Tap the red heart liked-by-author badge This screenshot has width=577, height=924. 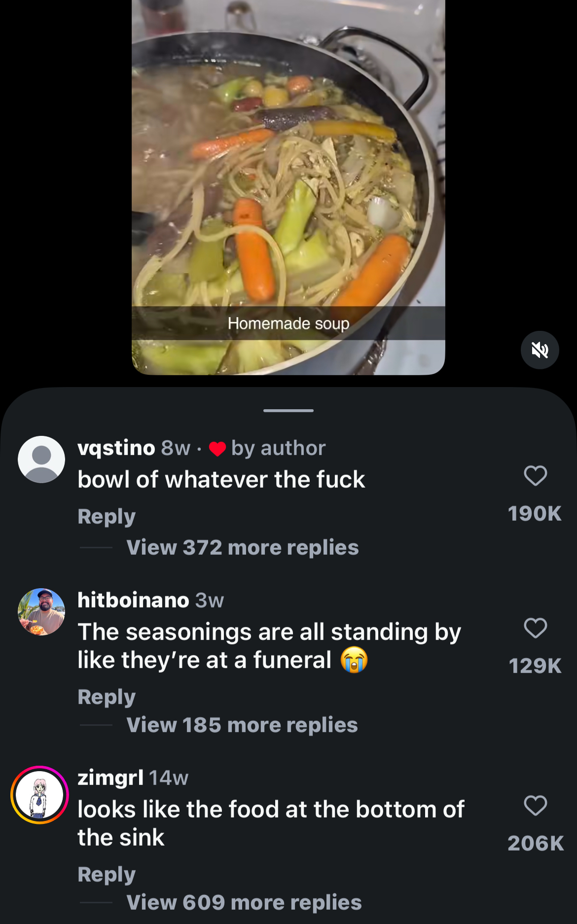tap(217, 449)
